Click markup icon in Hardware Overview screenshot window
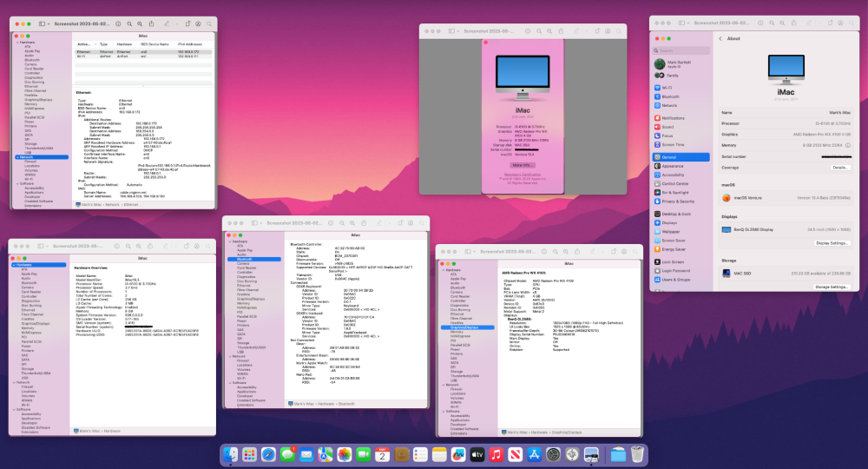This screenshot has height=469, width=868. (x=197, y=246)
